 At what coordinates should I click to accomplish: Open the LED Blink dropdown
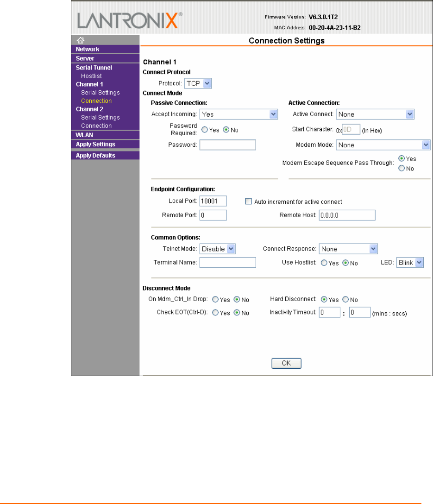(x=410, y=263)
